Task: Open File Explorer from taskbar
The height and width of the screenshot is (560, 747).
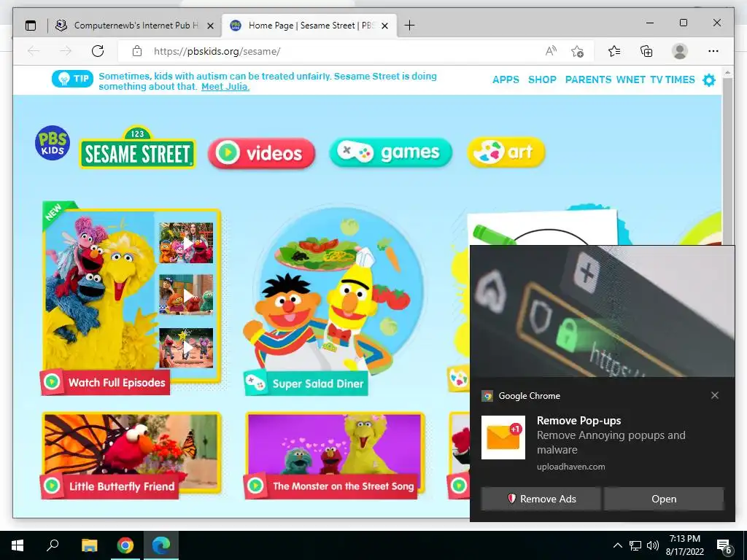Action: (x=89, y=545)
